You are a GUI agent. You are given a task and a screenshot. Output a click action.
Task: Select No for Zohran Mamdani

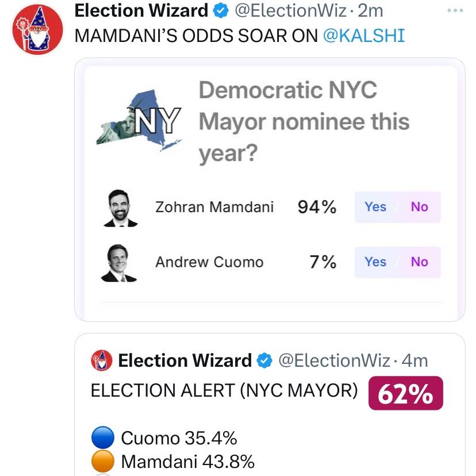[x=420, y=207]
